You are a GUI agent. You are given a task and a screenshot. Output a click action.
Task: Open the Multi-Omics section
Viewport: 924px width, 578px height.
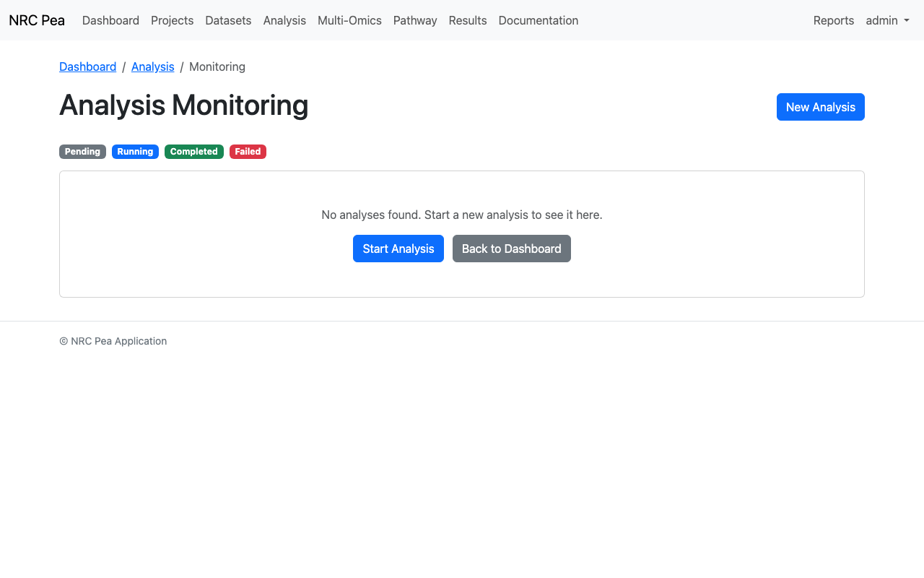349,21
